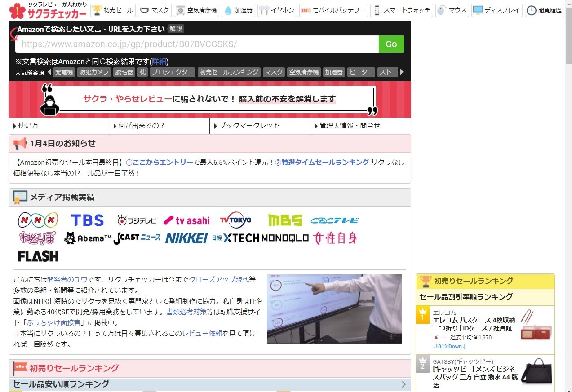Click the 日経XTECH media logo
The image size is (572, 392).
[235, 238]
